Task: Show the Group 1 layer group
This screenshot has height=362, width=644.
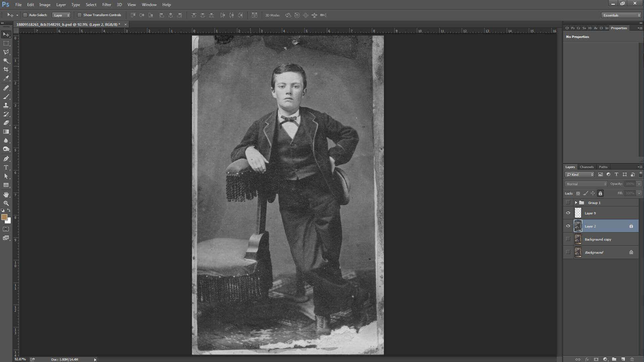Action: tap(568, 203)
